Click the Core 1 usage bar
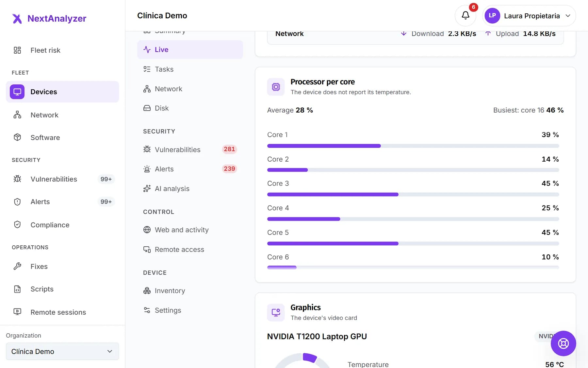 click(x=413, y=146)
